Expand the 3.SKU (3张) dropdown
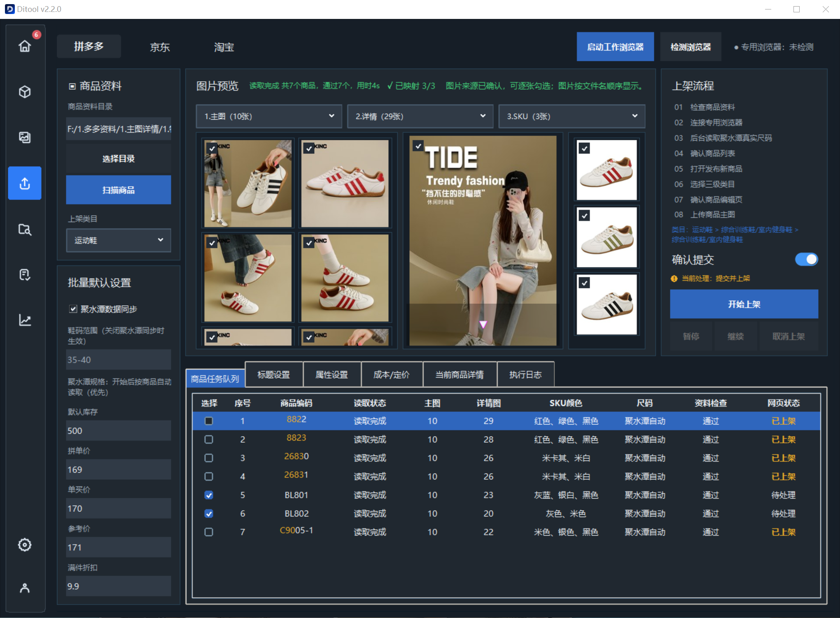 tap(572, 116)
